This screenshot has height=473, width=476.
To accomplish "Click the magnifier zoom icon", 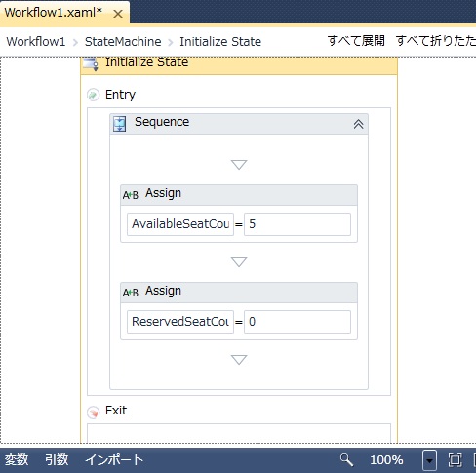I will [x=346, y=459].
